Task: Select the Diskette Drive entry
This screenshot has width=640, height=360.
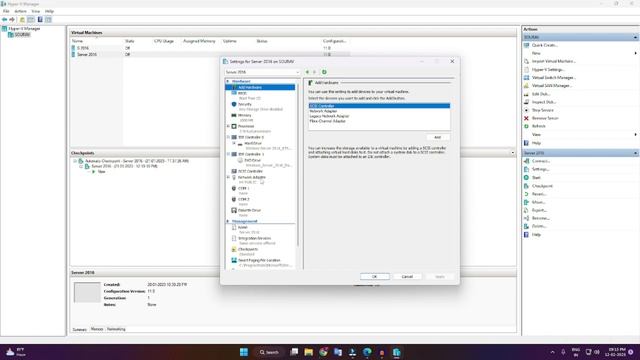Action: [x=249, y=210]
